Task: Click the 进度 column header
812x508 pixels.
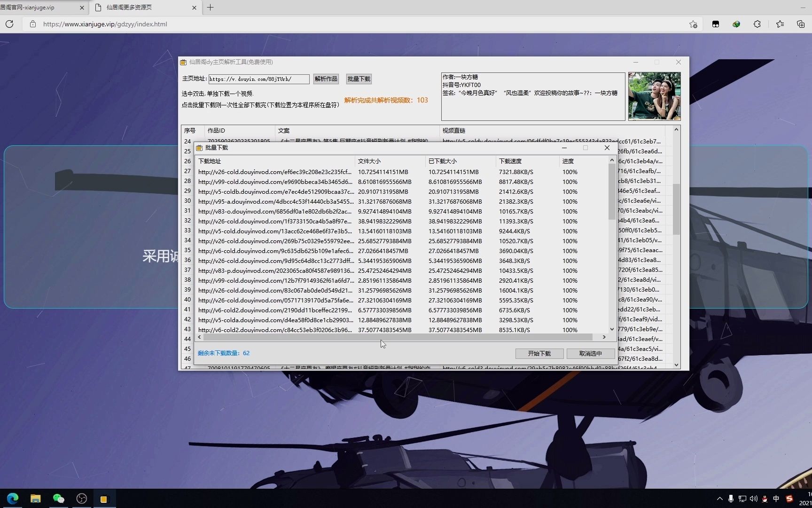Action: pos(584,161)
